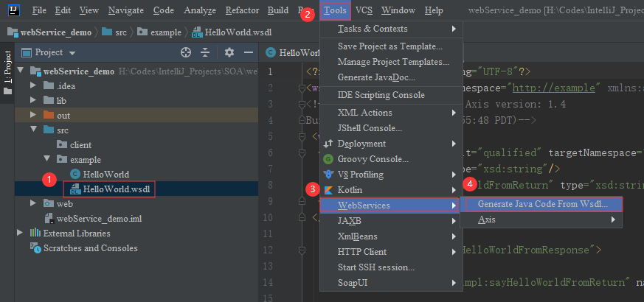Click the HelloWorld editor tab class icon

click(x=271, y=52)
